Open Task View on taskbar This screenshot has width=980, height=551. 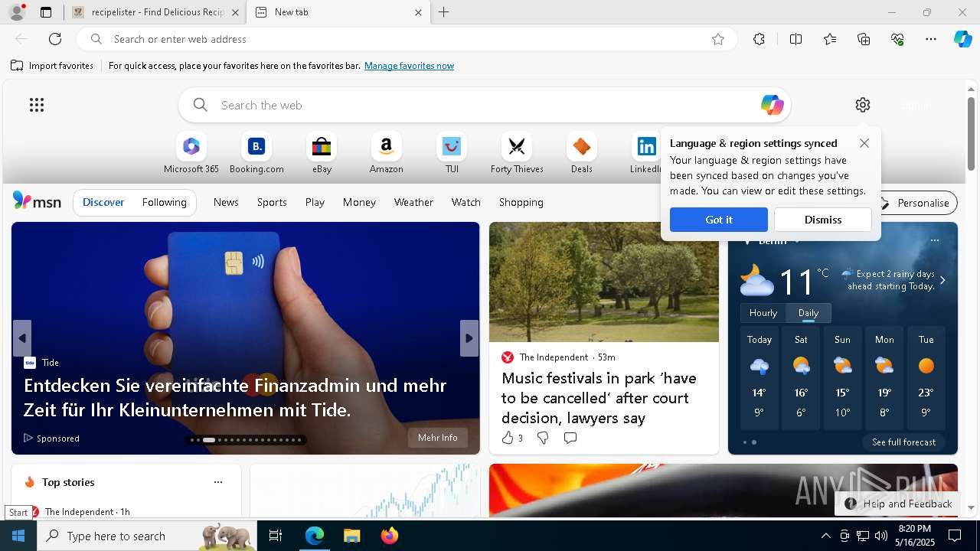click(276, 536)
